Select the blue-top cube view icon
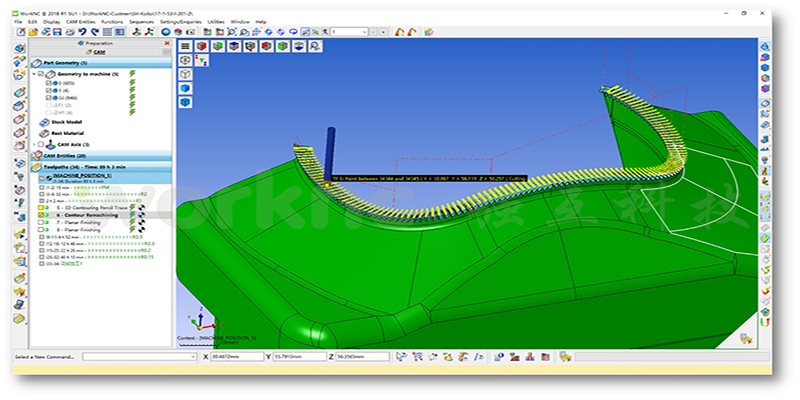The height and width of the screenshot is (400, 800). pyautogui.click(x=234, y=46)
